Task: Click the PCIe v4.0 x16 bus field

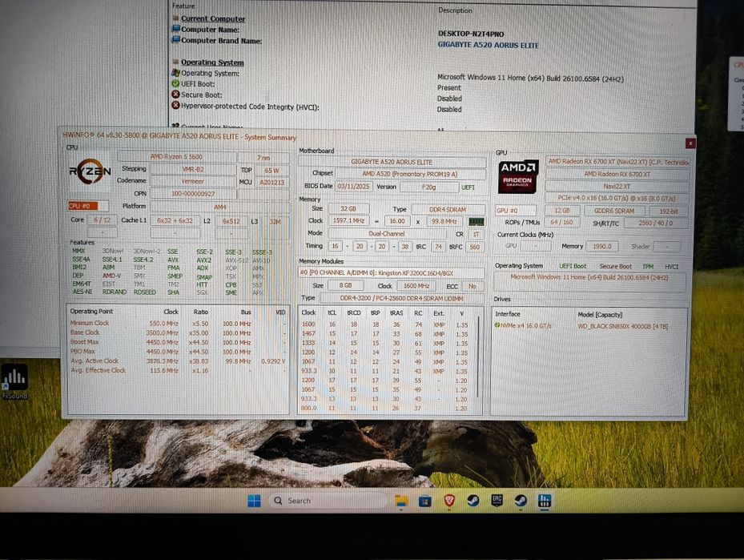Action: [617, 199]
